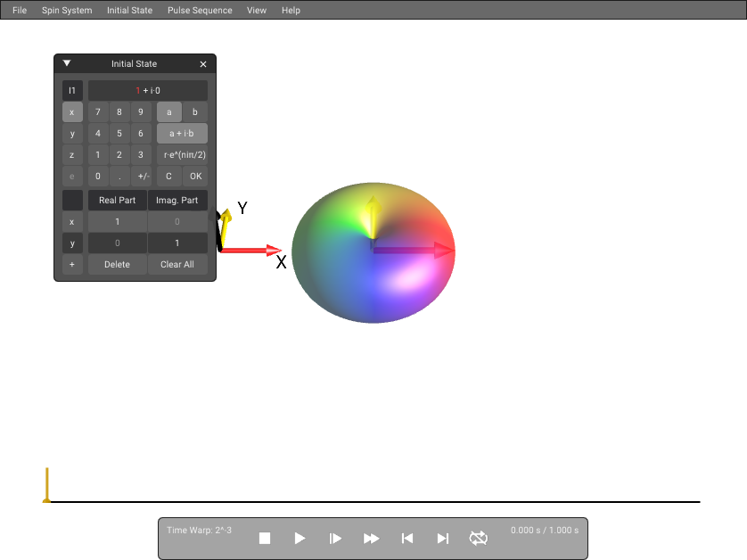Open the File menu
The image size is (747, 560).
click(x=20, y=10)
